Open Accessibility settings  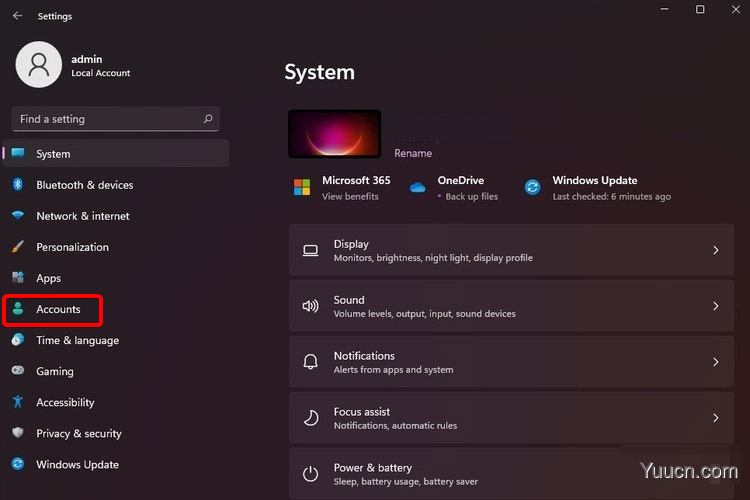click(x=65, y=402)
